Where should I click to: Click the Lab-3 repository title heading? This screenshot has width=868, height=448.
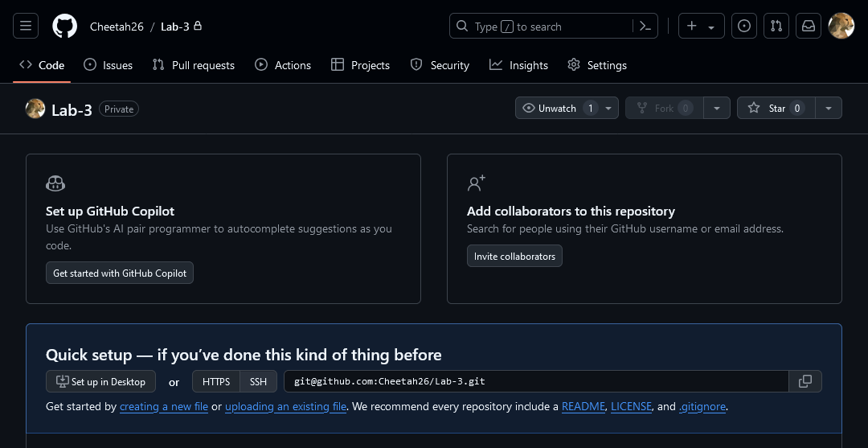(x=72, y=109)
